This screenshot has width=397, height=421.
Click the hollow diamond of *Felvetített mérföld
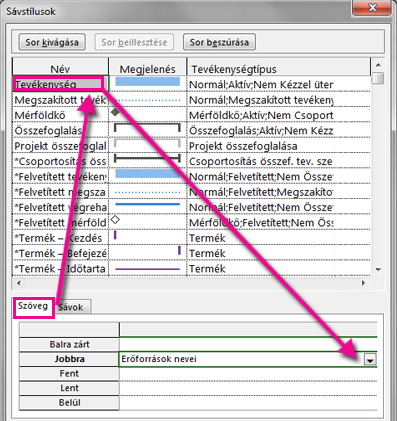pos(115,220)
